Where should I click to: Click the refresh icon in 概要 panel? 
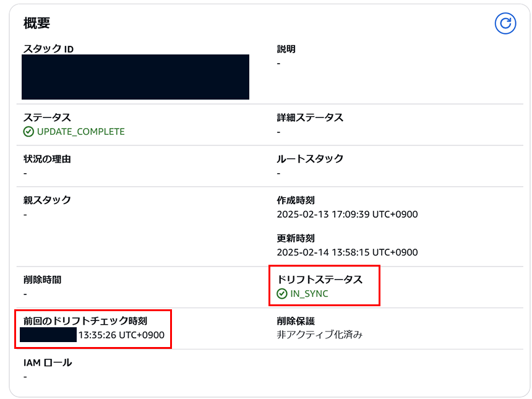click(505, 24)
